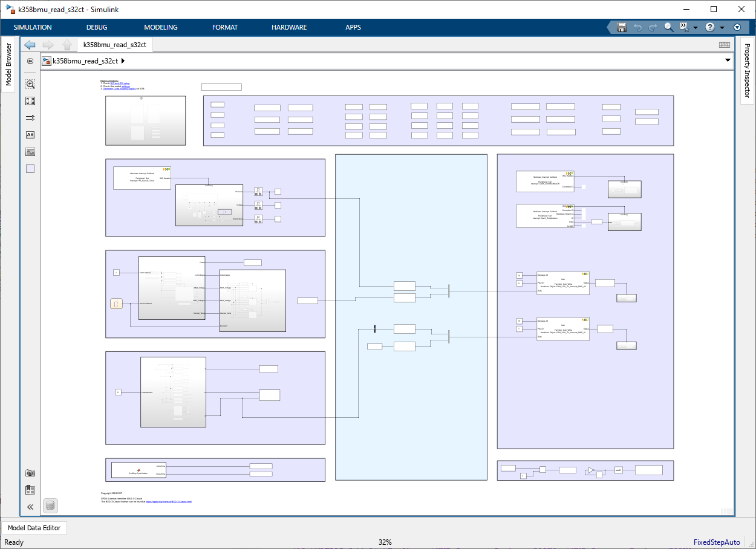Open the breadcrumb navigation dropdown
The image size is (756, 549).
point(728,60)
